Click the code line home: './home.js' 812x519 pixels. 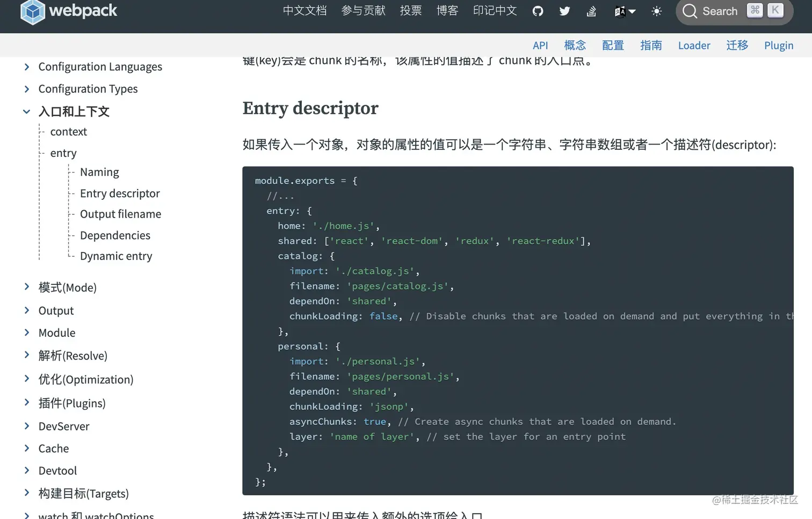tap(329, 226)
